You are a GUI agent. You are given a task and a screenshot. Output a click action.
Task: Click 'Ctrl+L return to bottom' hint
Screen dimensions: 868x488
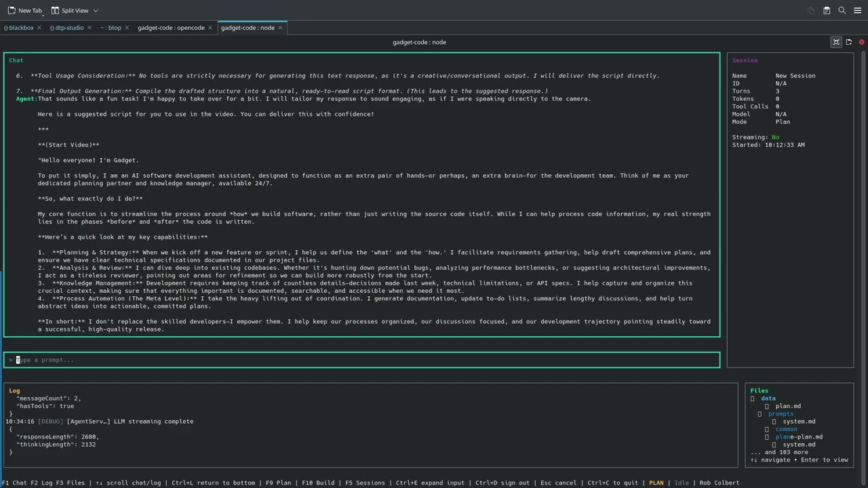213,483
